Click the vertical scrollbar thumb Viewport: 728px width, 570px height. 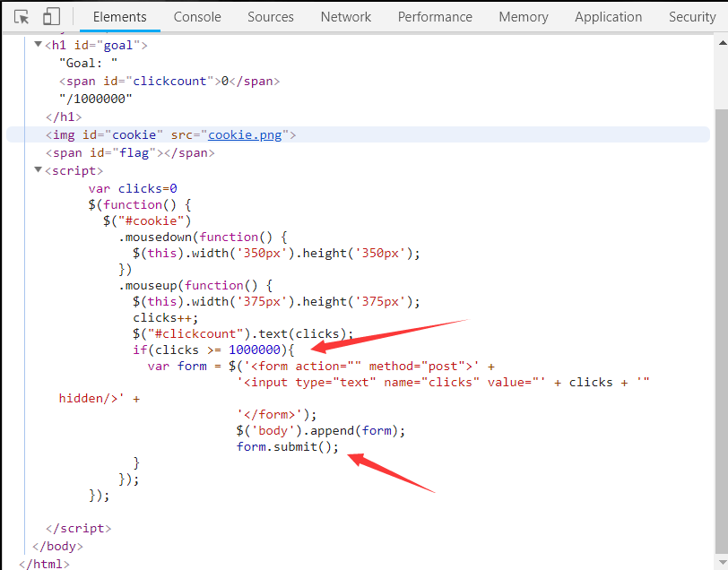click(722, 330)
